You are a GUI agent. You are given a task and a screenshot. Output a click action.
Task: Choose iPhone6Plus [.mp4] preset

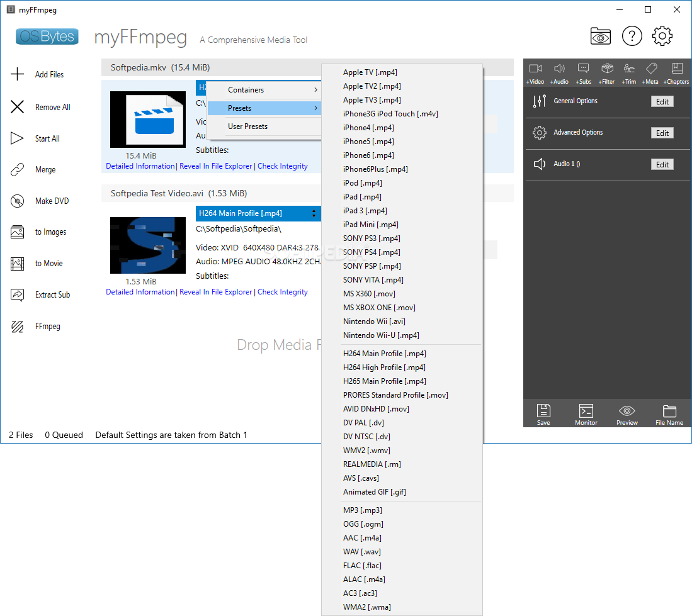point(402,169)
